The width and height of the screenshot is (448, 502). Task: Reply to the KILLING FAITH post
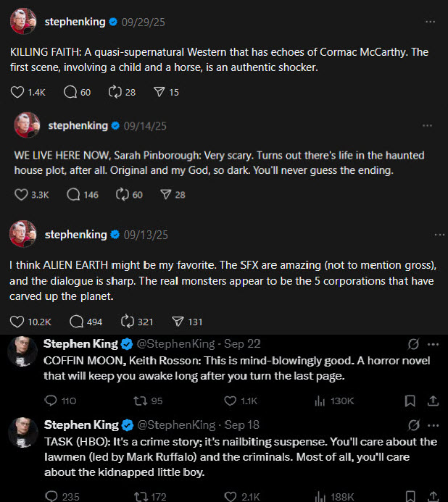70,92
